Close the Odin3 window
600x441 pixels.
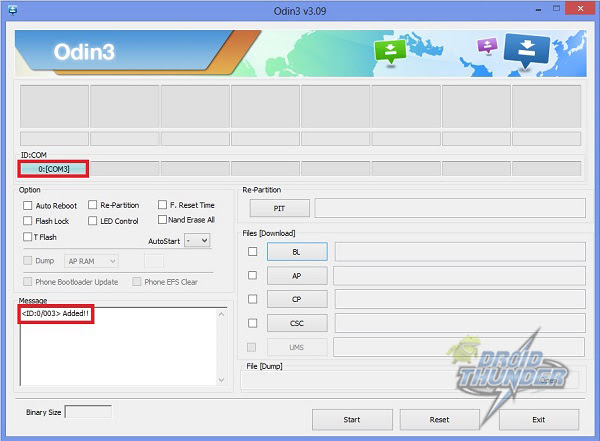(580, 8)
